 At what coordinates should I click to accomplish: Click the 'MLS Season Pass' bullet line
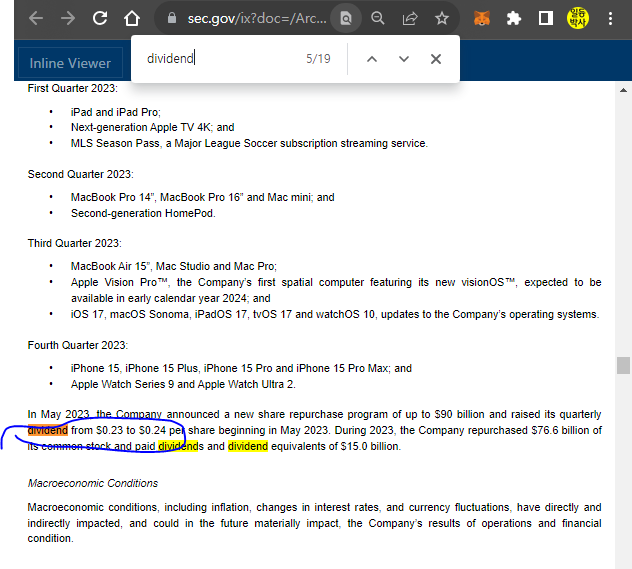[249, 143]
